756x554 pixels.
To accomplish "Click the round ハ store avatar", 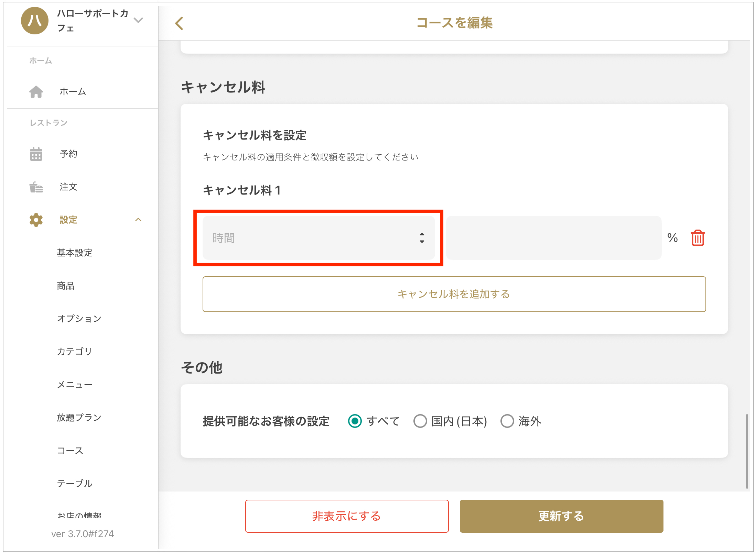I will (35, 21).
